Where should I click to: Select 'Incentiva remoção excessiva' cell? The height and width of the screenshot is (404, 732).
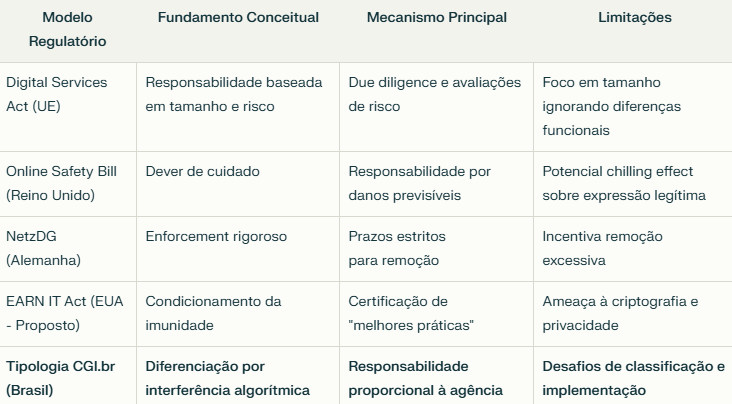[633, 249]
